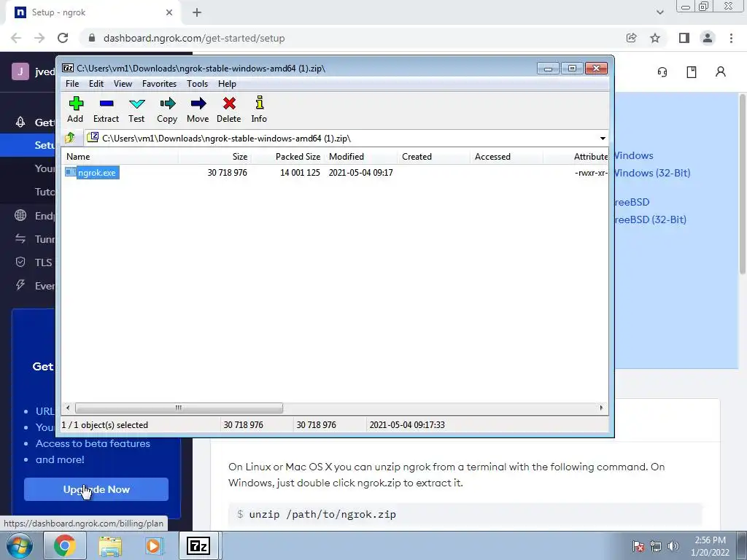Select the Setup - ngrok browser tab
747x560 pixels.
point(93,13)
